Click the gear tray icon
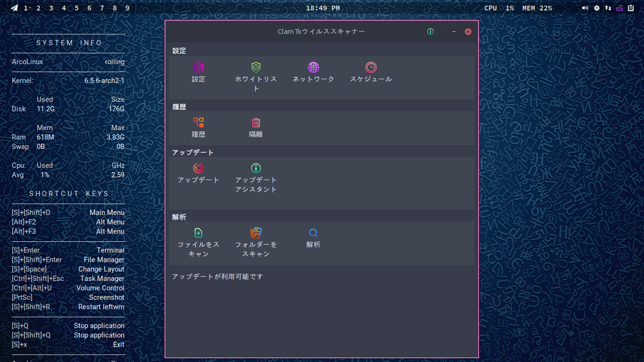Screen dimensions: 644x362 tap(597, 8)
